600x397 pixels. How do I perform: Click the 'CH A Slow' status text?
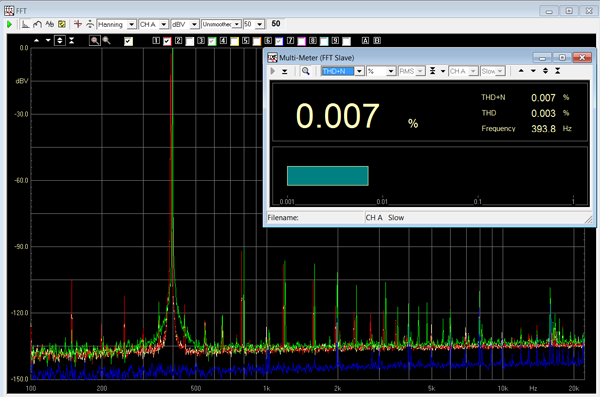coord(385,218)
